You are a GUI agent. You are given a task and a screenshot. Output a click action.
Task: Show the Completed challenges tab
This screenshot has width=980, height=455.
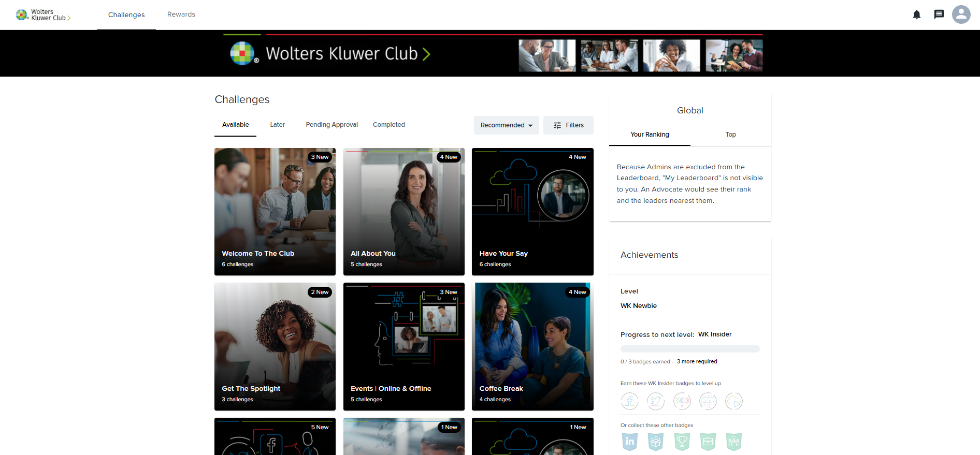[x=388, y=125]
